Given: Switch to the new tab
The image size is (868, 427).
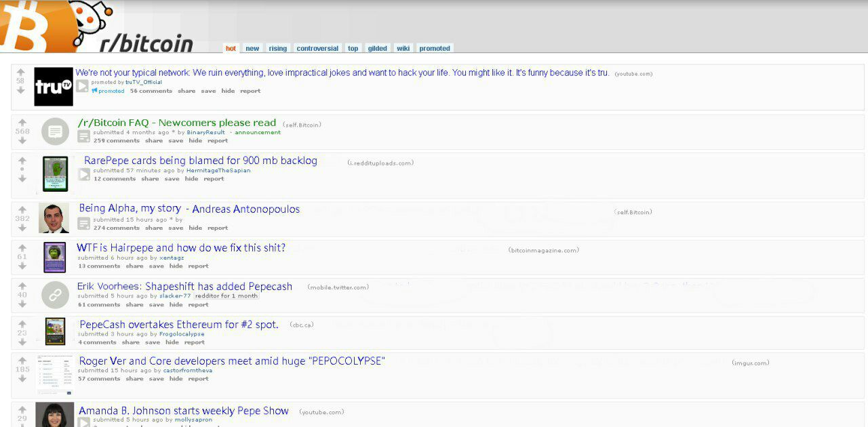Looking at the screenshot, I should coord(252,48).
